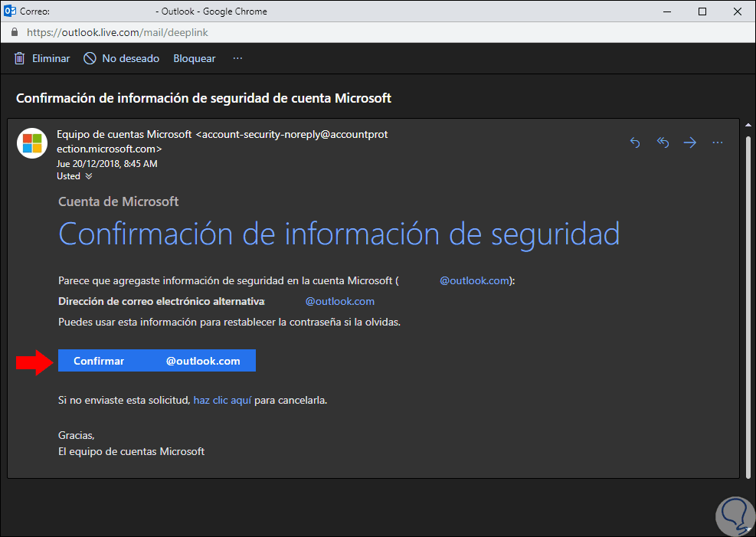Click the 'haz clic aquí' link
Screen dimensions: 756x537
222,400
